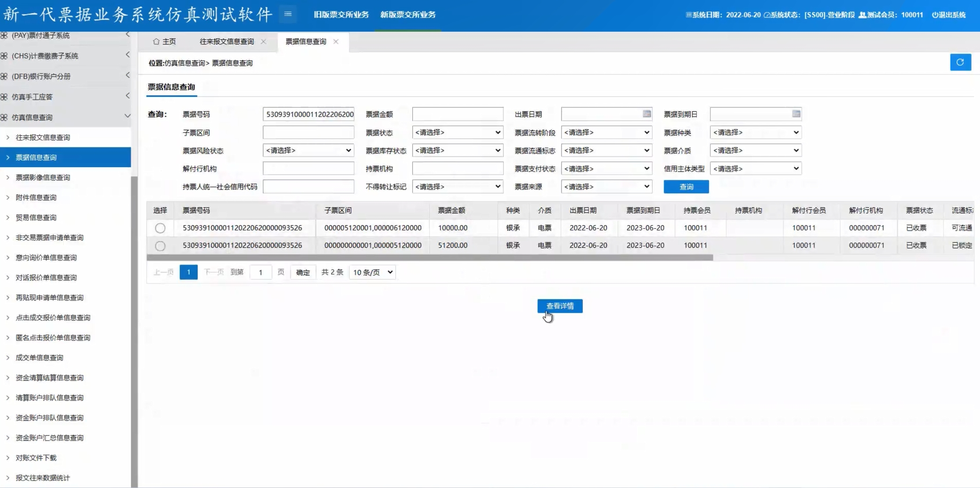This screenshot has width=980, height=488.
Task: Switch to 往来报文信息查询 tab
Action: [227, 41]
